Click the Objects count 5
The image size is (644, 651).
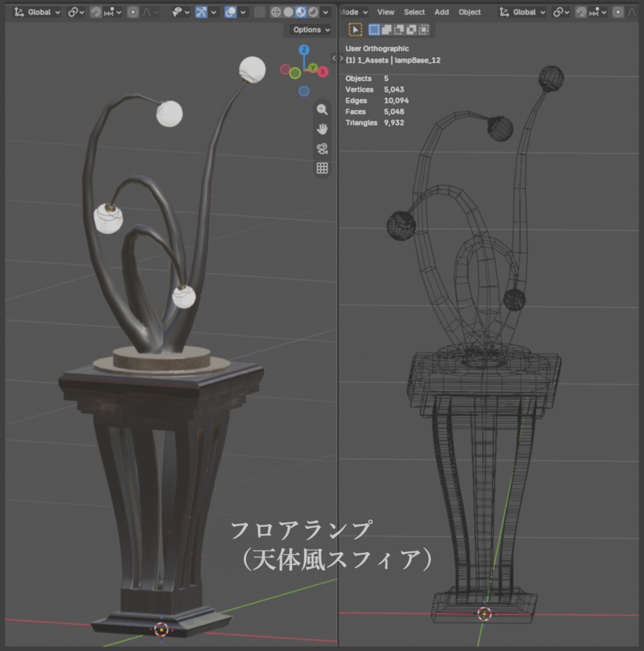pos(386,79)
